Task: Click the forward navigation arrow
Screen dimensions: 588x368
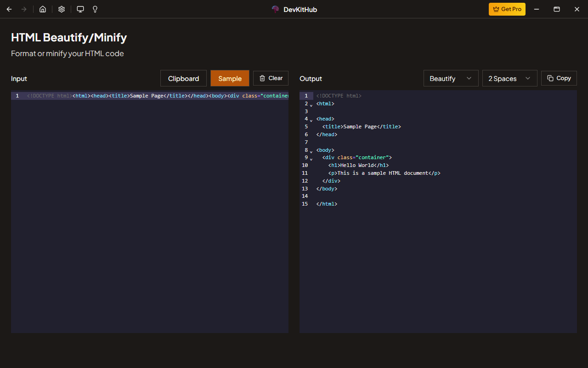Action: pos(24,9)
